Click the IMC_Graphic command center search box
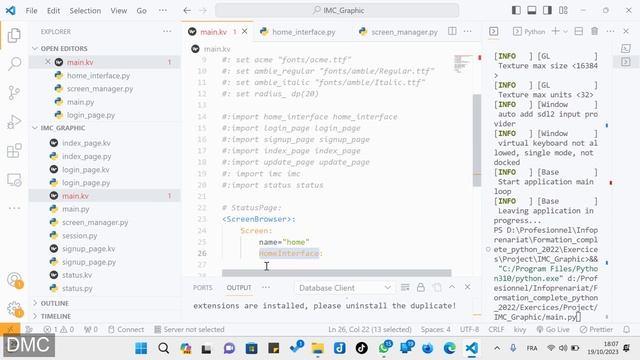The height and width of the screenshot is (360, 640). [x=337, y=11]
